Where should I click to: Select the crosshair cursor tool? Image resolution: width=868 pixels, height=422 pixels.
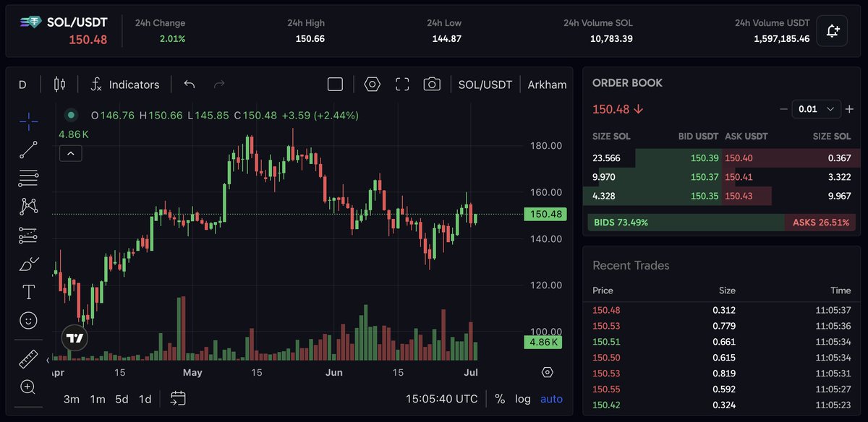coord(28,122)
